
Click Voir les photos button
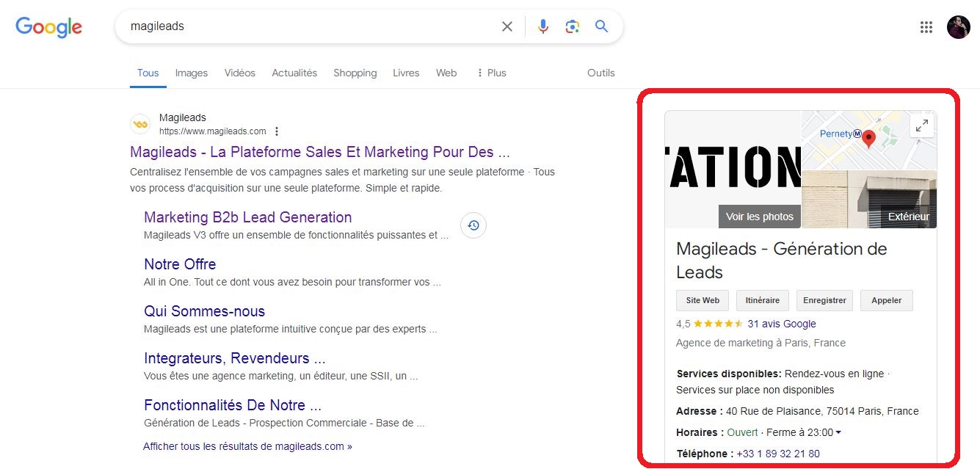[x=760, y=217]
